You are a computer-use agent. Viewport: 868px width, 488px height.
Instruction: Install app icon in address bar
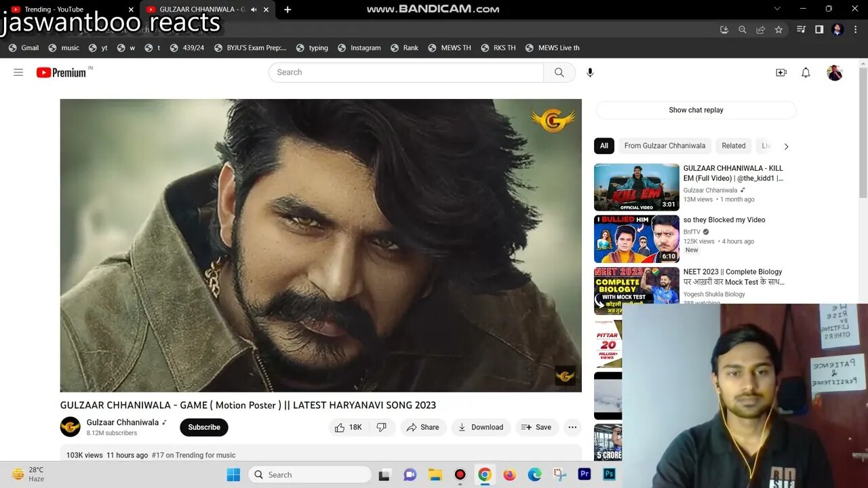pos(724,29)
